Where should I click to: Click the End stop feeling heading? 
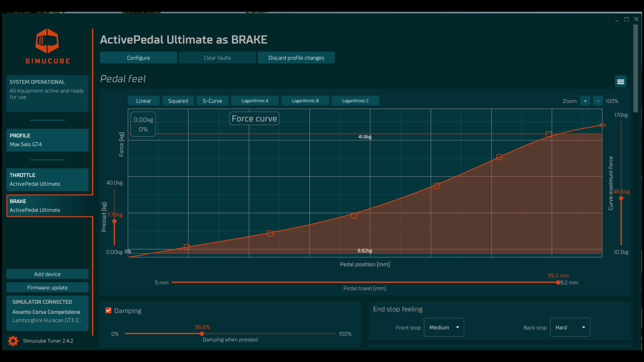(x=398, y=309)
